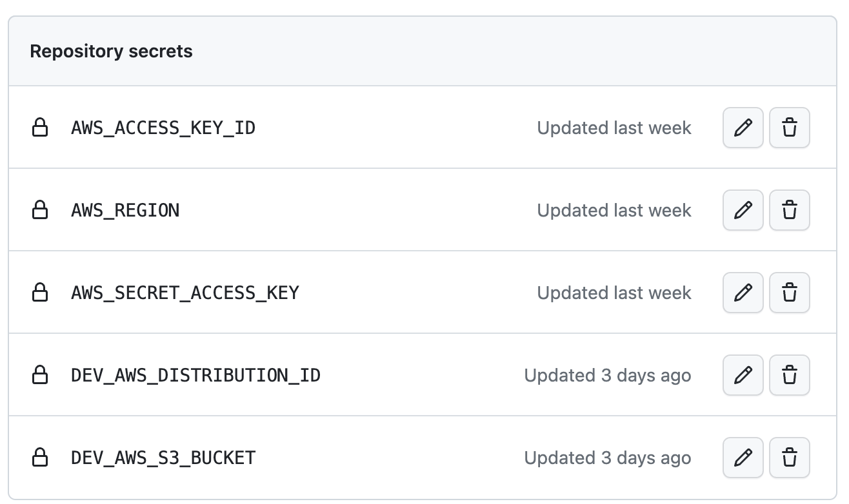Delete the AWS_ACCESS_KEY_ID secret using trash icon
Viewport: 849px width, 504px height.
(x=790, y=128)
